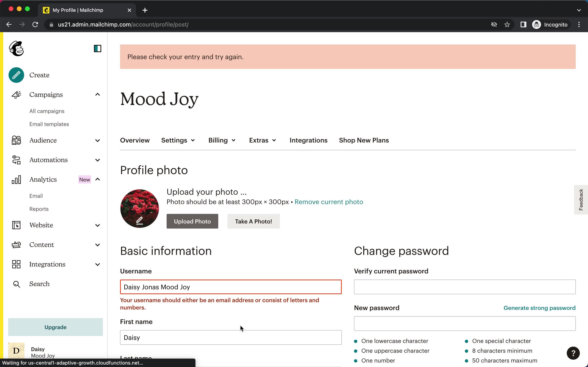Expand the Billing dropdown menu
Viewport: 588px width, 367px height.
pyautogui.click(x=222, y=140)
